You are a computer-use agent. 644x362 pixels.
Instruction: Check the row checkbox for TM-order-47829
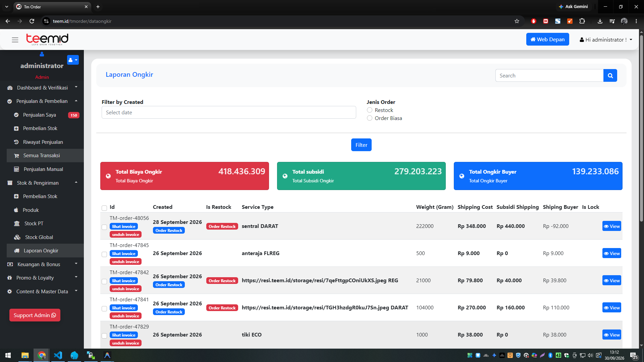pos(104,336)
